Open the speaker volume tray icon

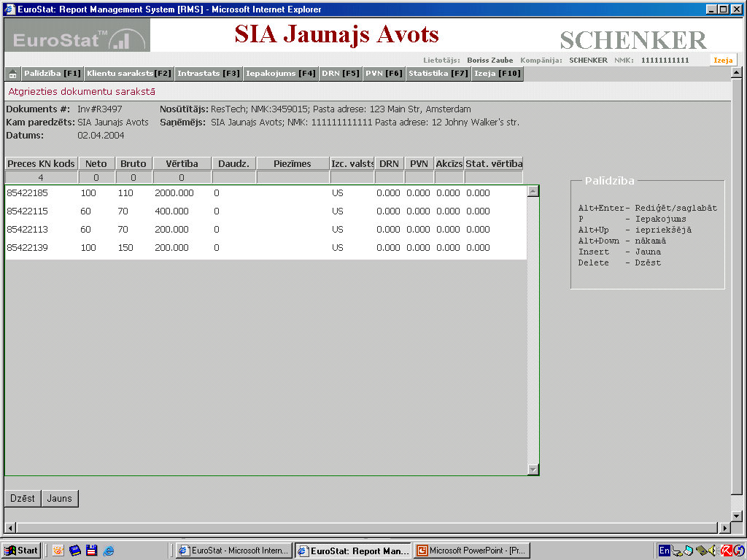(x=713, y=551)
